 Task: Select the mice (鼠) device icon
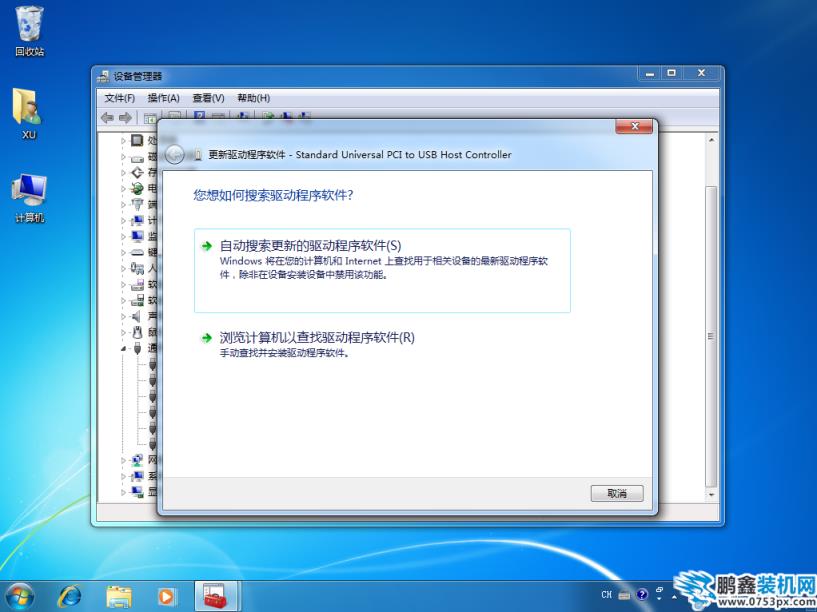[137, 332]
